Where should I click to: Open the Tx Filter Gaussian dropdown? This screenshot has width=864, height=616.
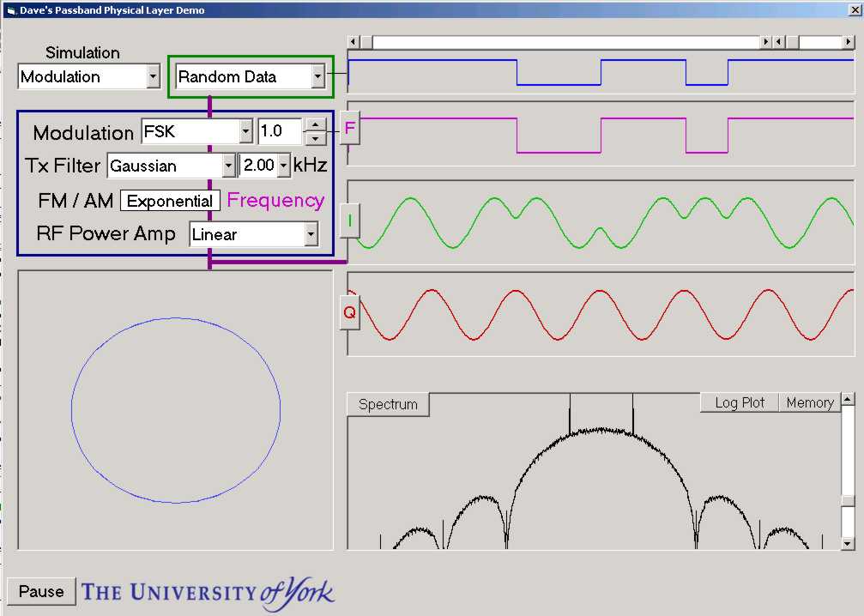tap(228, 166)
